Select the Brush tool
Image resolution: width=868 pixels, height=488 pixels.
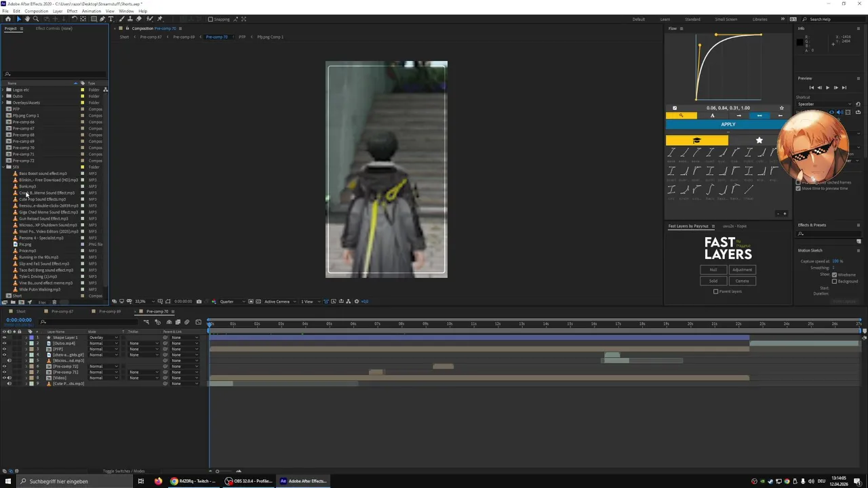pos(121,19)
